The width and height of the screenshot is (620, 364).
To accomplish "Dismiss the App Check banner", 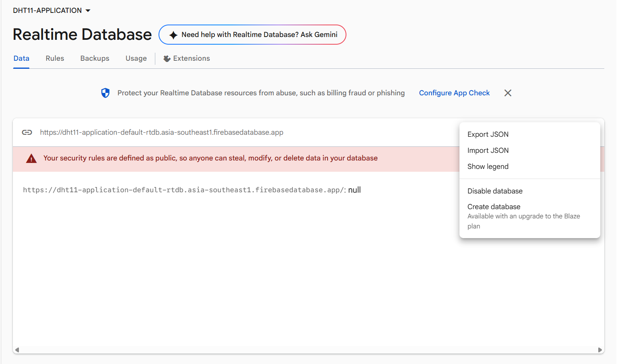I will tap(508, 93).
